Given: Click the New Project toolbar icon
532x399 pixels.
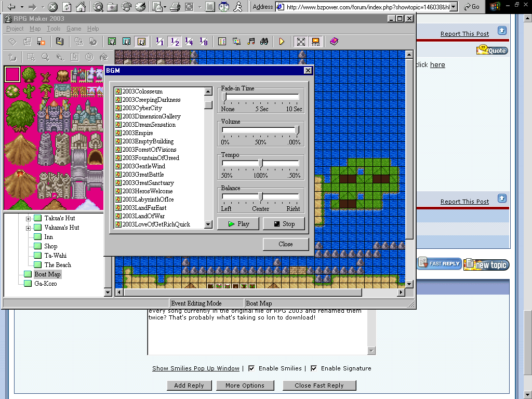Looking at the screenshot, I should click(12, 42).
